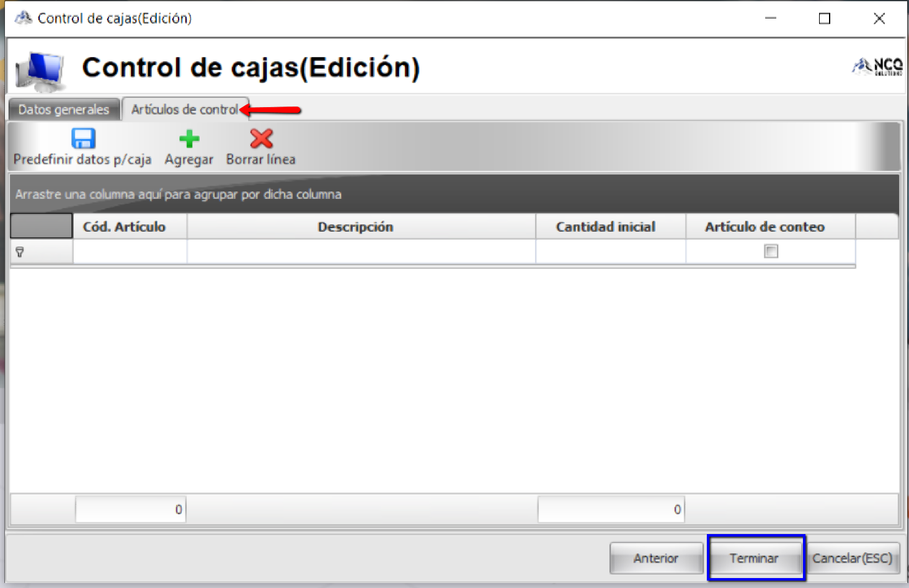Screen dimensions: 909x588
Task: Switch to the Datos generales tab
Action: click(63, 109)
